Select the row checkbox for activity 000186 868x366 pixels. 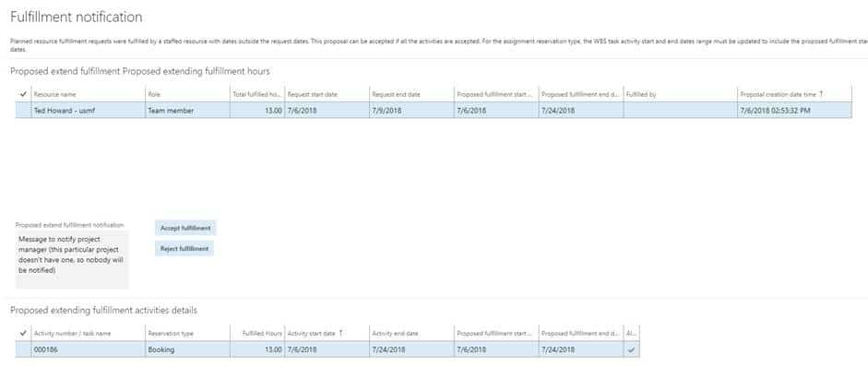23,349
